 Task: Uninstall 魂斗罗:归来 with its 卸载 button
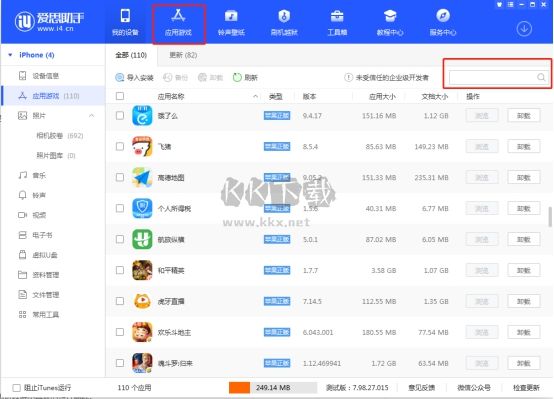524,363
